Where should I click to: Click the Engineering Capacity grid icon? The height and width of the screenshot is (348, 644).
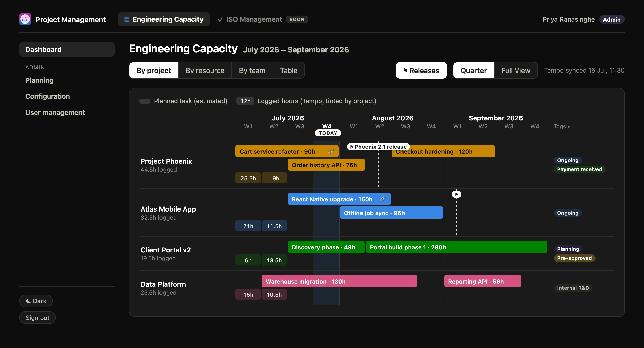click(127, 19)
